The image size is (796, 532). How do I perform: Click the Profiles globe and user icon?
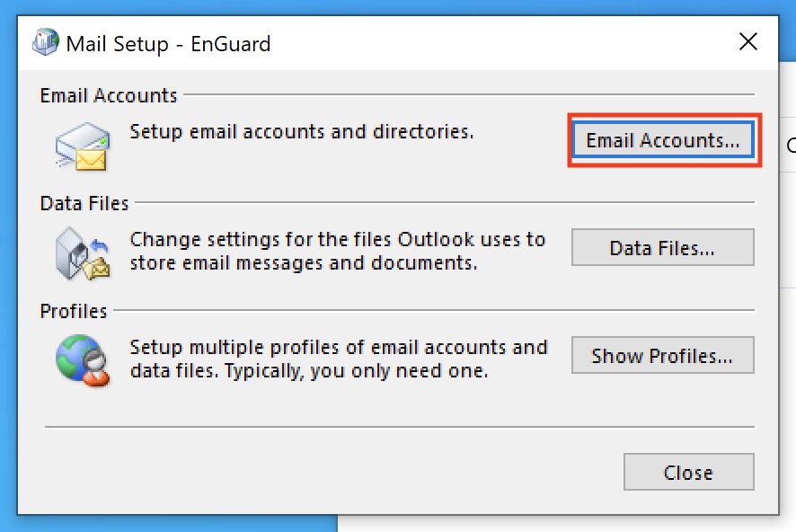[x=81, y=360]
